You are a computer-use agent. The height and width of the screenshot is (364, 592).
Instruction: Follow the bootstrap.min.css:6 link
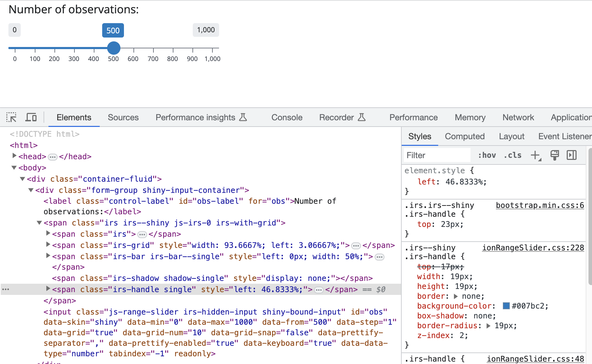(x=540, y=205)
